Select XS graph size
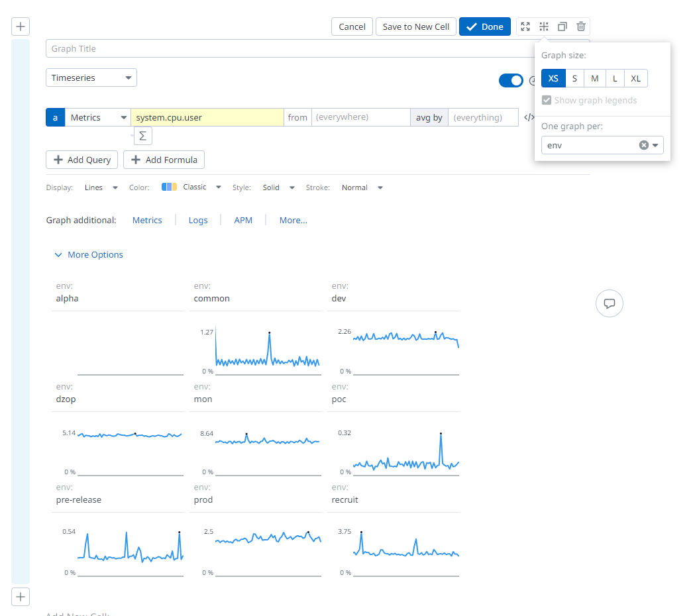Viewport: 693px width, 616px height. coord(553,78)
